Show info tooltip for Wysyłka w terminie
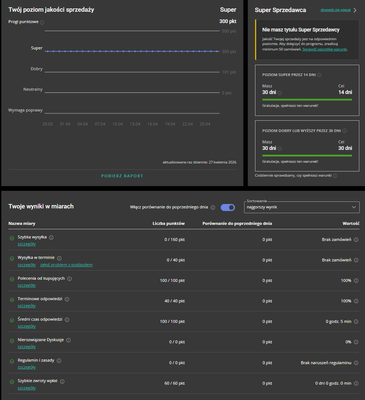This screenshot has height=400, width=365. 59,258
